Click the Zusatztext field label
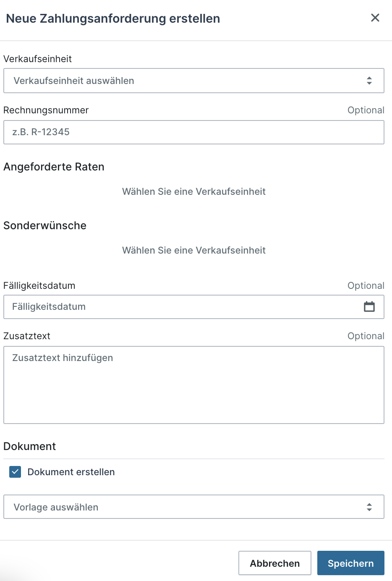 coord(27,336)
